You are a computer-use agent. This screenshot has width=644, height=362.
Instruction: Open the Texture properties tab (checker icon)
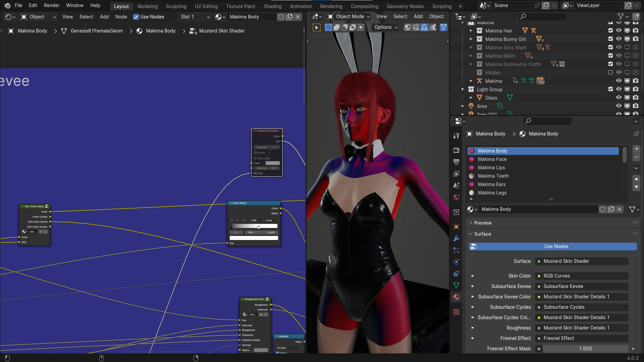click(x=456, y=312)
